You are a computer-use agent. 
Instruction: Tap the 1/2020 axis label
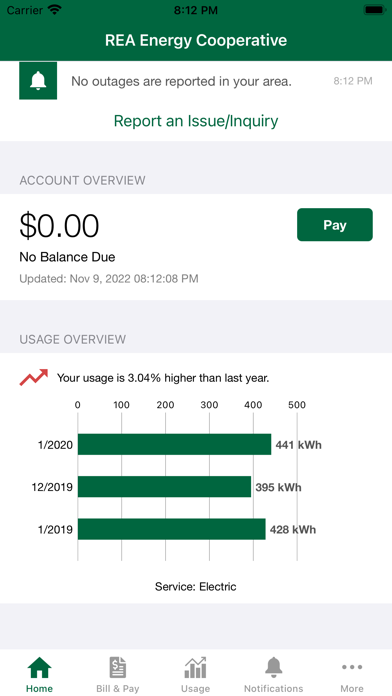[55, 445]
